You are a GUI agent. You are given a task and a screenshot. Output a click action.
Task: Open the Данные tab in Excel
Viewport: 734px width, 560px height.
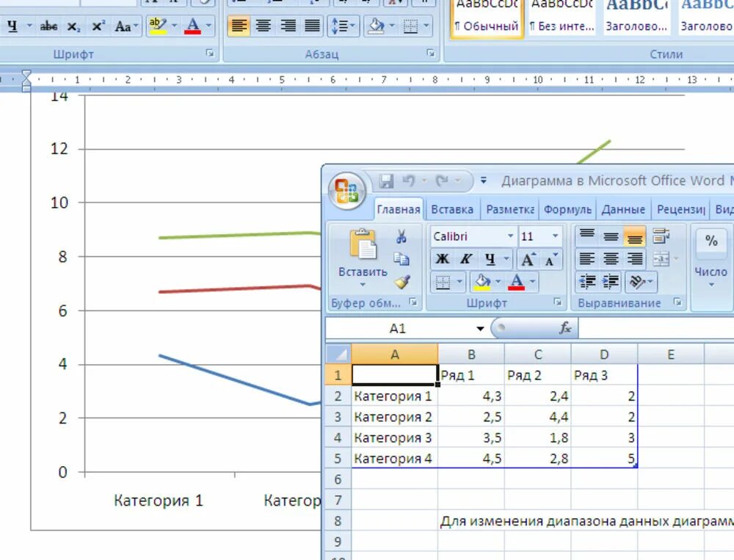pos(623,209)
